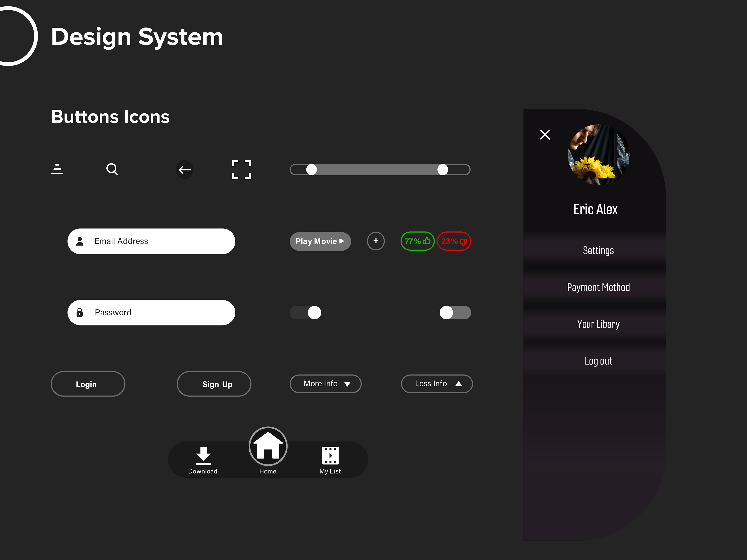This screenshot has width=747, height=560.
Task: Click the right handle of range slider
Action: [x=443, y=169]
